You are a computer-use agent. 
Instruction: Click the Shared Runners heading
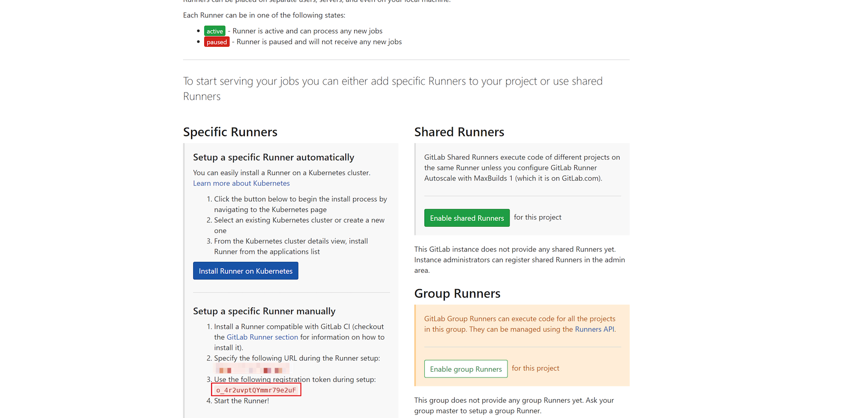[x=459, y=132]
